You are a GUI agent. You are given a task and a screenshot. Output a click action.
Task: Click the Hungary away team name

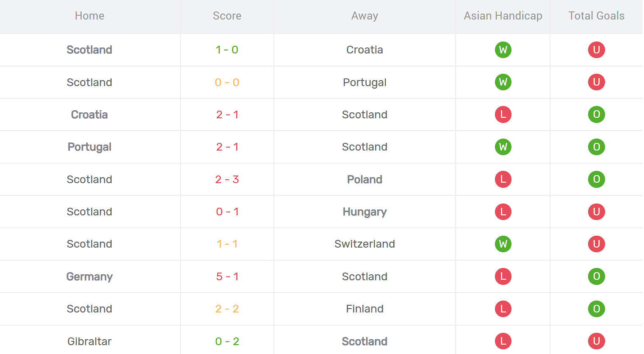pos(365,212)
